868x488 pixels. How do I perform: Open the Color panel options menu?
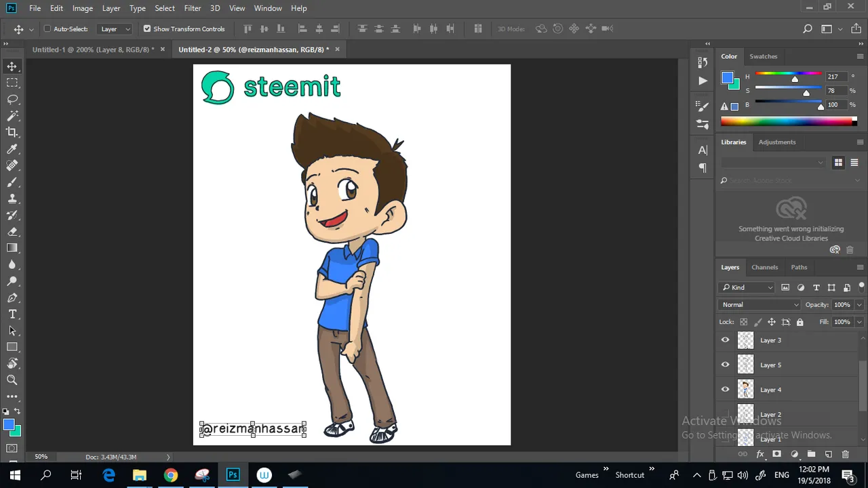tap(860, 56)
